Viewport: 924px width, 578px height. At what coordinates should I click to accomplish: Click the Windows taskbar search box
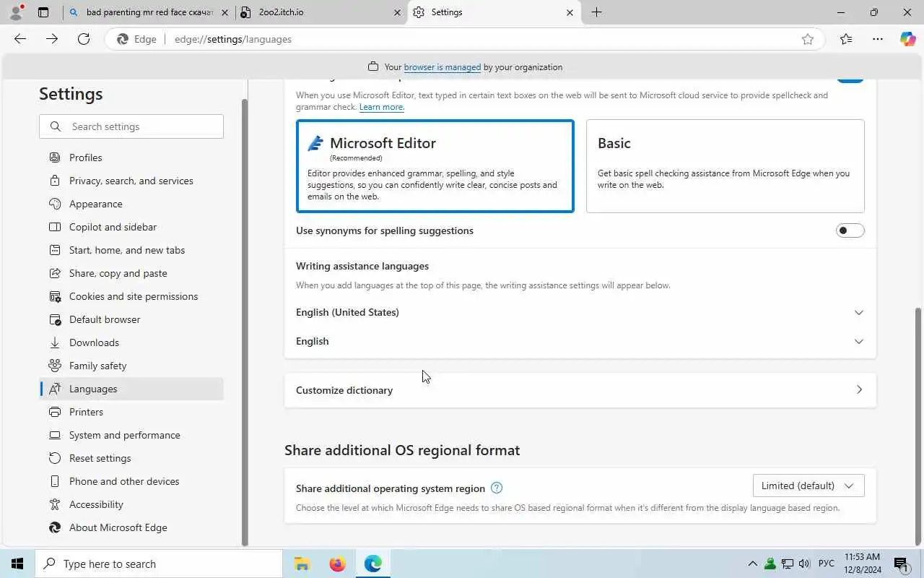[x=159, y=564]
